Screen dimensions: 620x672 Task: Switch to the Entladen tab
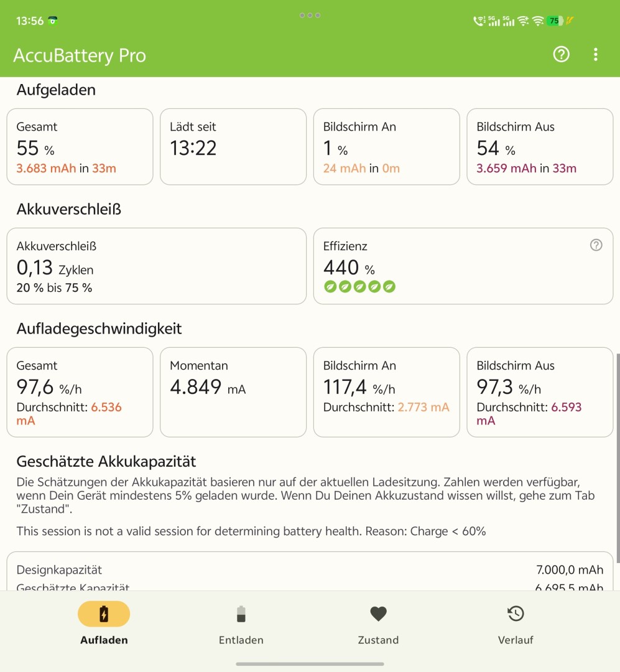click(x=241, y=625)
